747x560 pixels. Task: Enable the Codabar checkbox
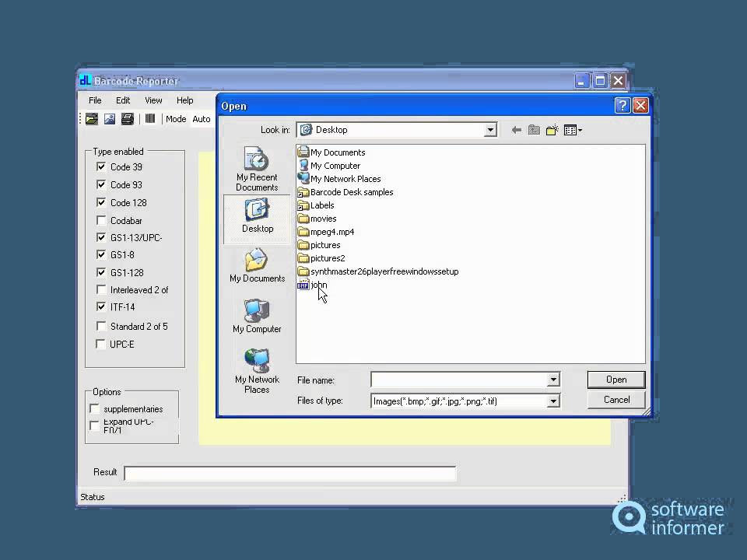[101, 220]
